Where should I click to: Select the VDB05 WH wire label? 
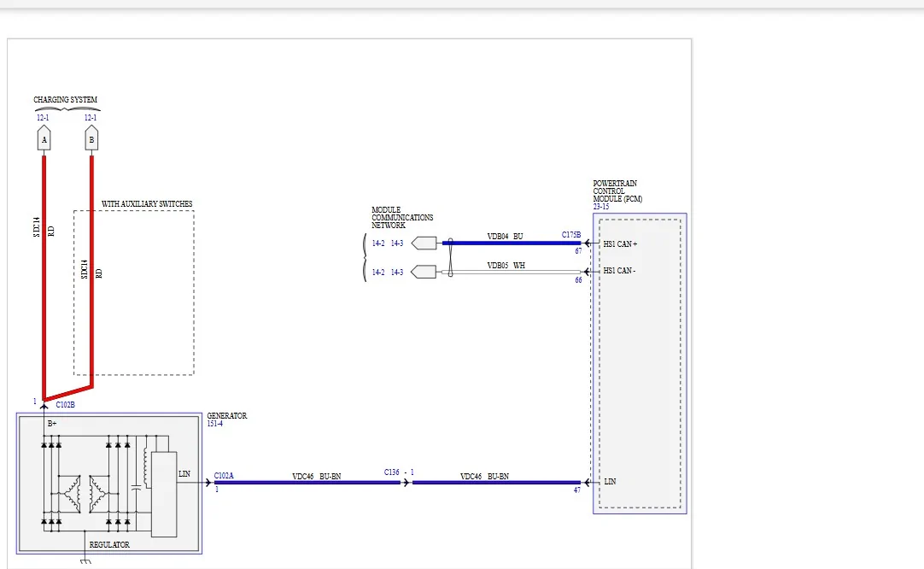(x=506, y=266)
